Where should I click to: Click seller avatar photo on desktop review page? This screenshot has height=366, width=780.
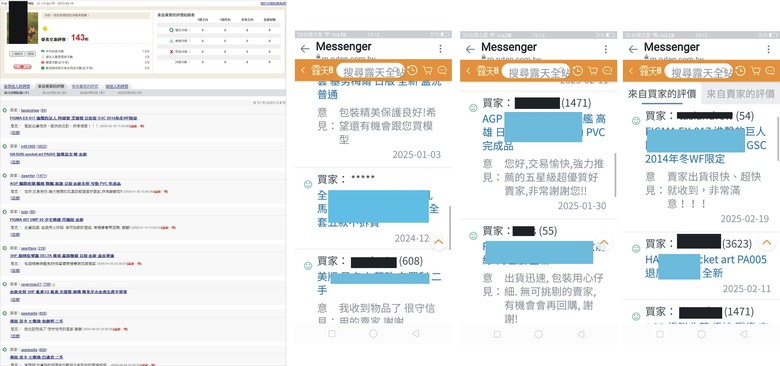22,27
